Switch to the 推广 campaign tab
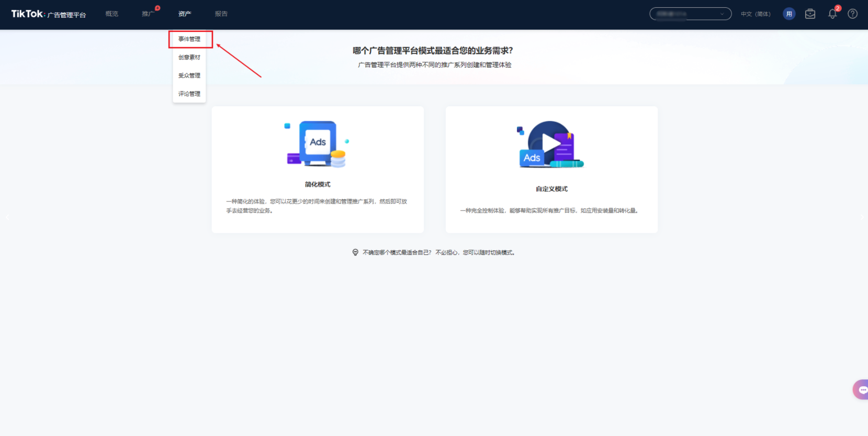868x436 pixels. point(148,14)
